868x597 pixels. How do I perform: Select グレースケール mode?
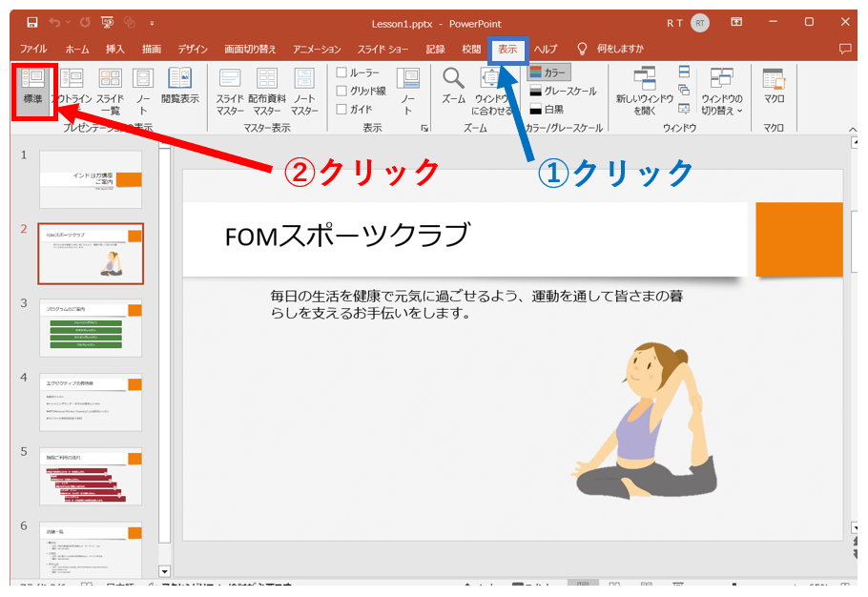[564, 91]
